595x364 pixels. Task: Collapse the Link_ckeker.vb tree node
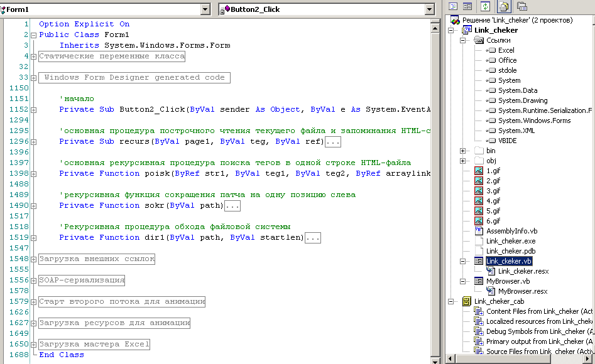tap(462, 261)
